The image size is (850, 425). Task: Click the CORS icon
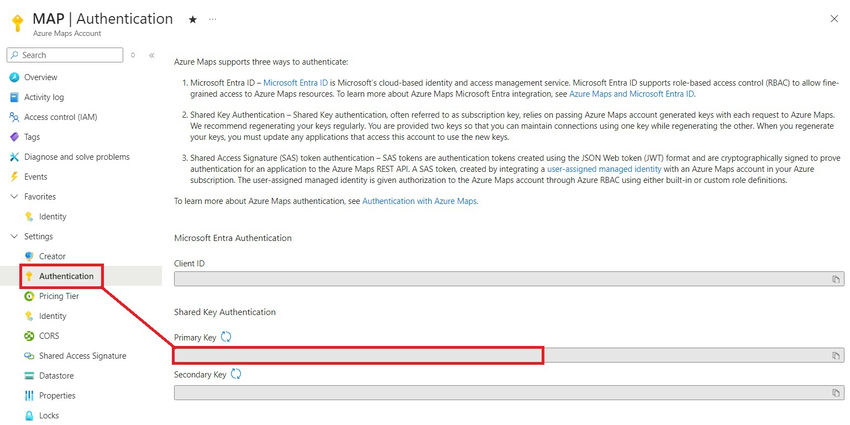(29, 336)
